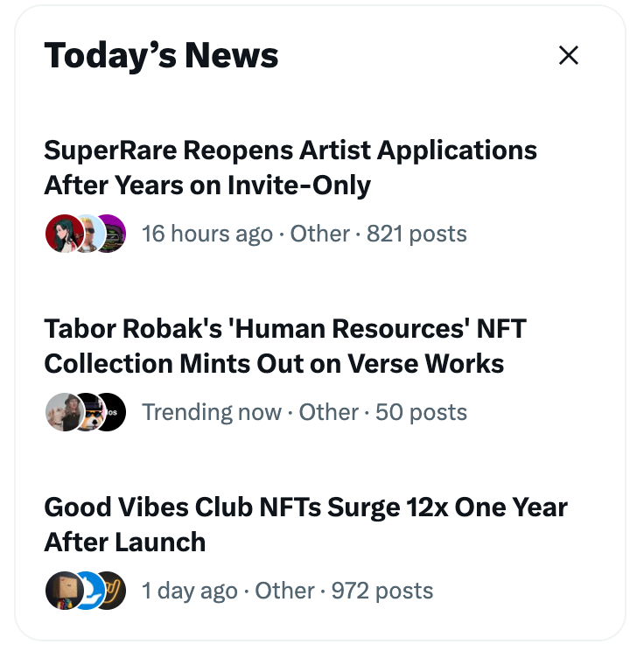Click the 'Trending now' label
This screenshot has height=651, width=644.
click(x=212, y=412)
